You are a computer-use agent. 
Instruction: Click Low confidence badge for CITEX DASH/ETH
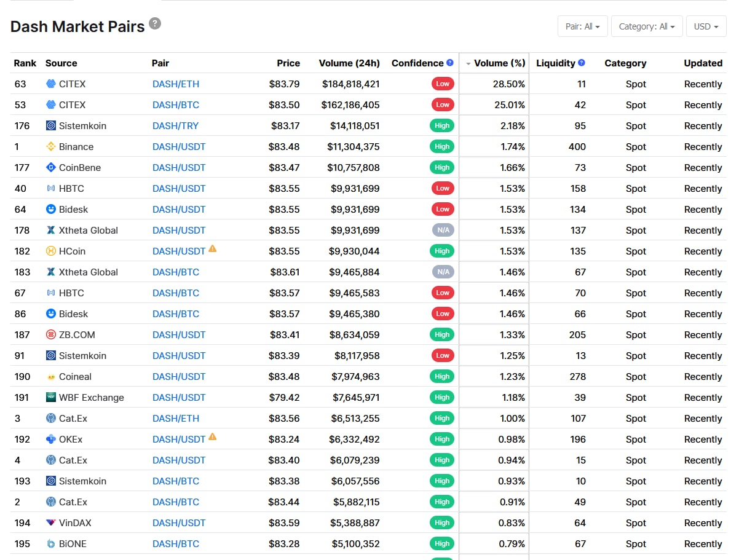tap(443, 84)
